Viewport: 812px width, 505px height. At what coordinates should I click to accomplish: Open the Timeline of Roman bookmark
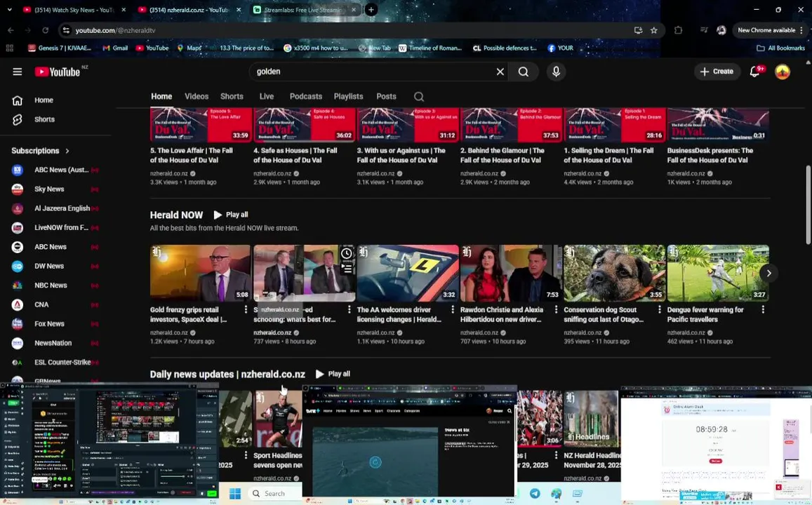tap(430, 48)
